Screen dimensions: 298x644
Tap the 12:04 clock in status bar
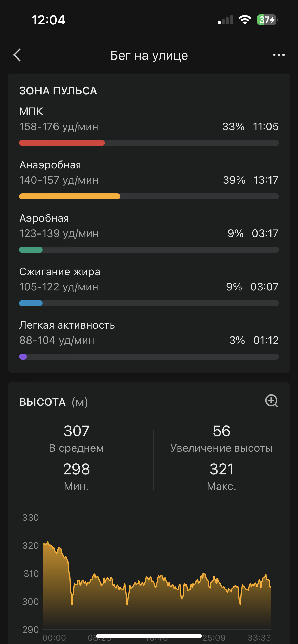[48, 20]
